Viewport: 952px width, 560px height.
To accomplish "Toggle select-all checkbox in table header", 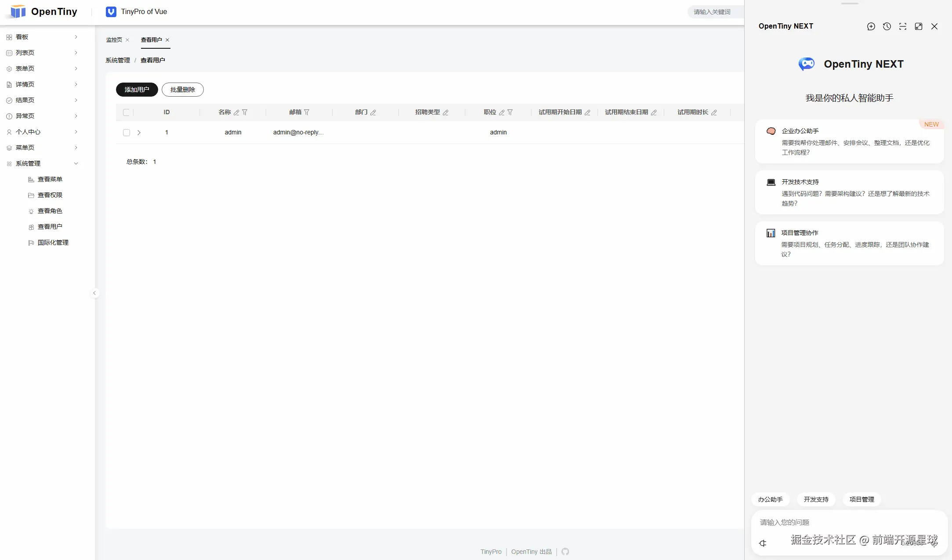I will pyautogui.click(x=127, y=112).
